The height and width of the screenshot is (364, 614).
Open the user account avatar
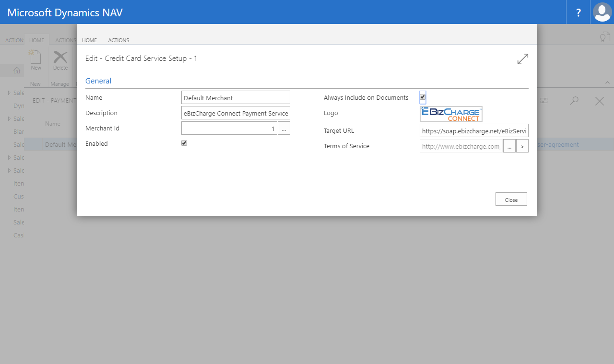(x=602, y=12)
